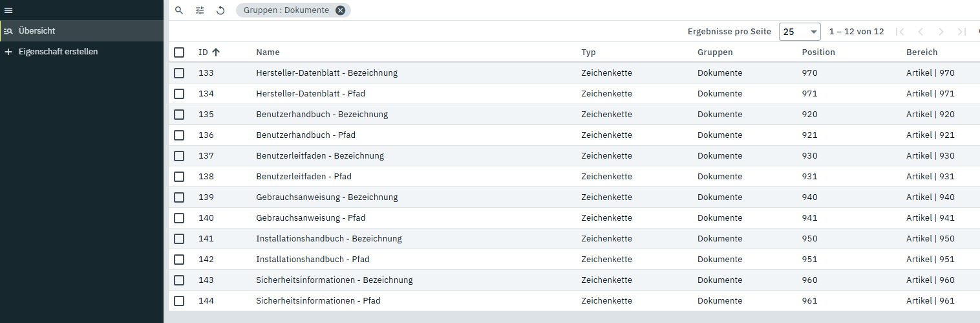Open the filter settings sliders icon
980x323 pixels.
point(200,10)
